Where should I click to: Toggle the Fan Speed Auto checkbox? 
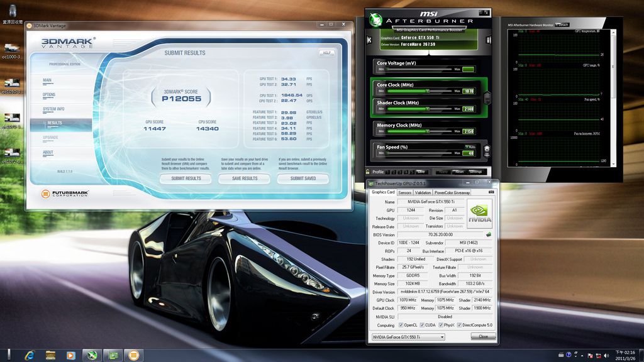coord(467,146)
